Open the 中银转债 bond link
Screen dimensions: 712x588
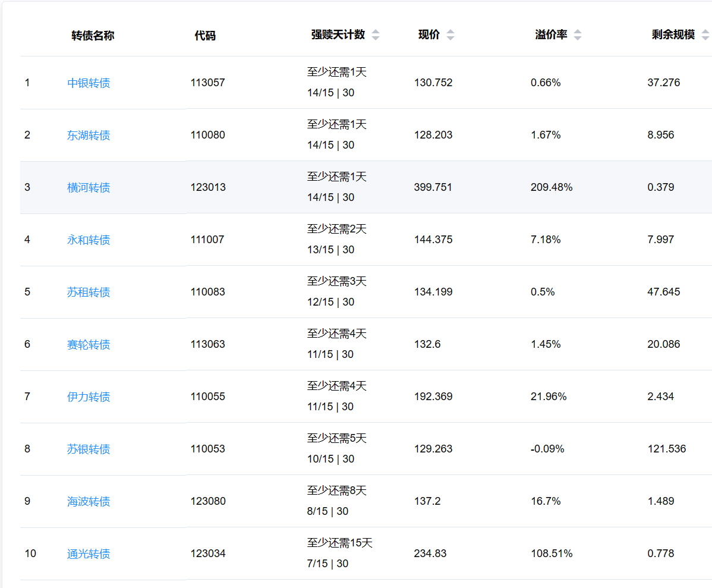(89, 83)
